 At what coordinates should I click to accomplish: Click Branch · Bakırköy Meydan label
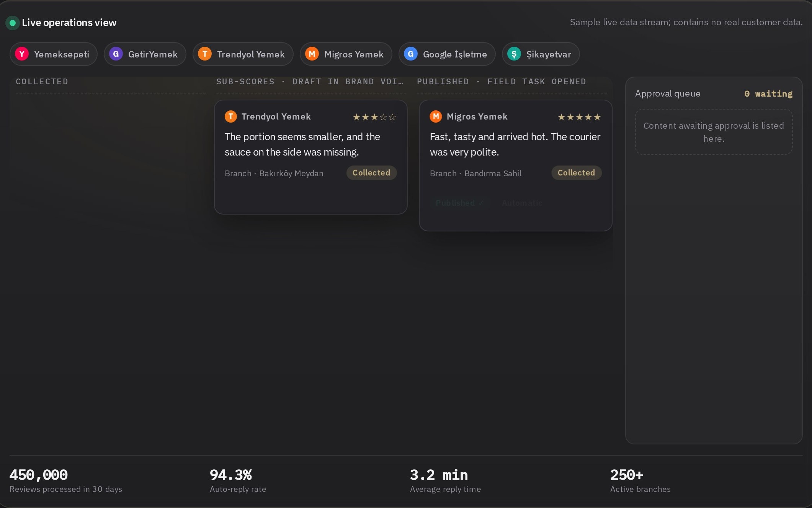pos(274,174)
